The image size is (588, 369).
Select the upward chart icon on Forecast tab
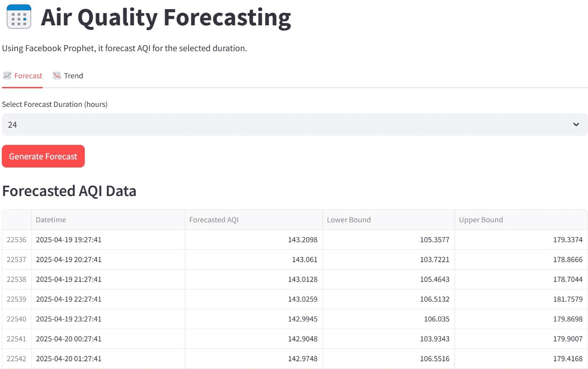point(7,76)
